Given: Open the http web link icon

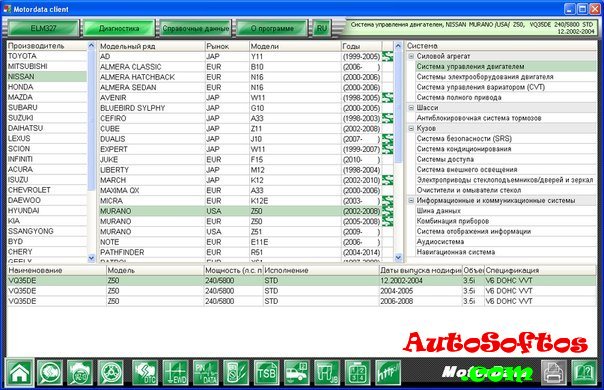Looking at the screenshot, I should [388, 372].
